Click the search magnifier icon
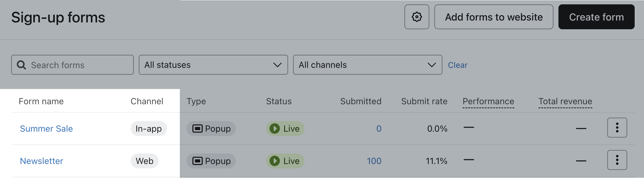This screenshot has width=644, height=178. pos(21,65)
